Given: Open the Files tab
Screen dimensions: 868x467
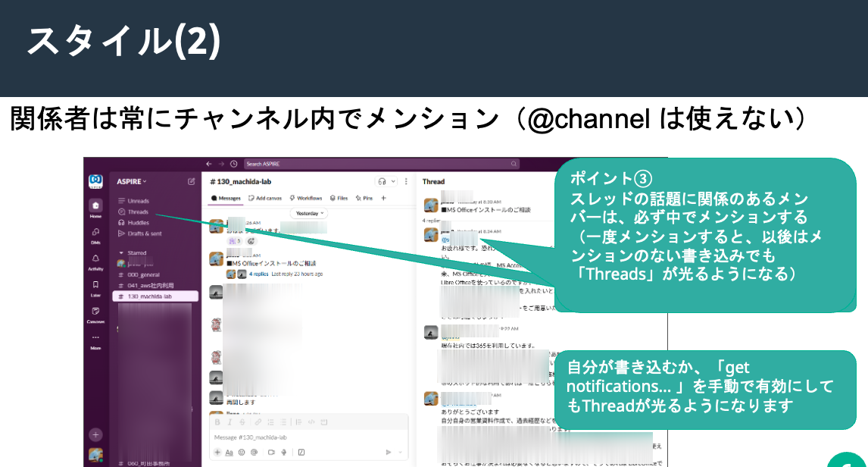Looking at the screenshot, I should (x=339, y=198).
